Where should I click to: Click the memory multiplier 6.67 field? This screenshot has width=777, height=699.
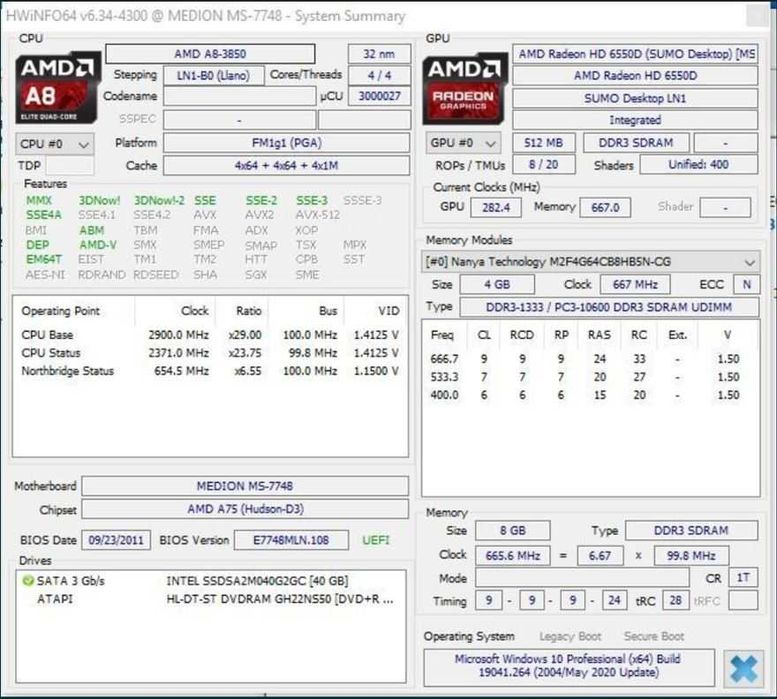[600, 555]
